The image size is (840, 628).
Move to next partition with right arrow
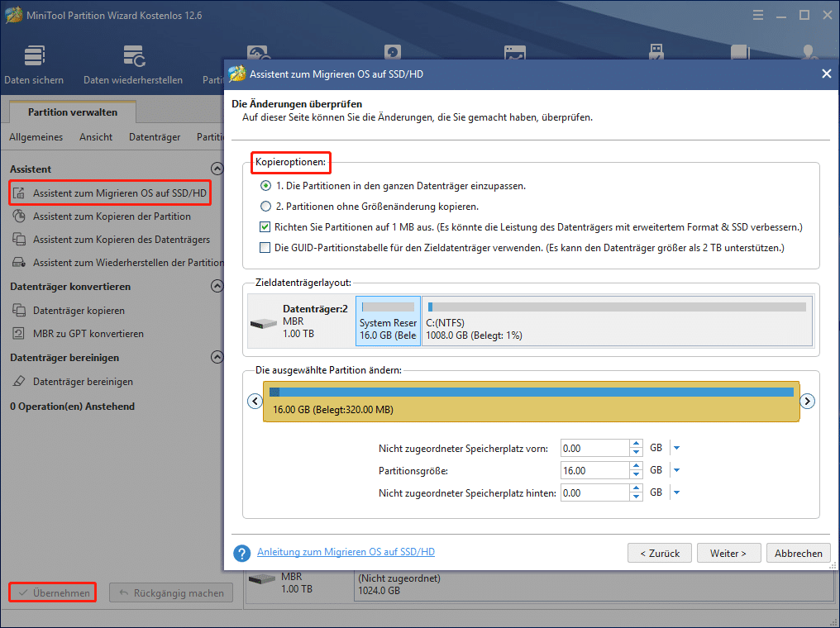(807, 401)
